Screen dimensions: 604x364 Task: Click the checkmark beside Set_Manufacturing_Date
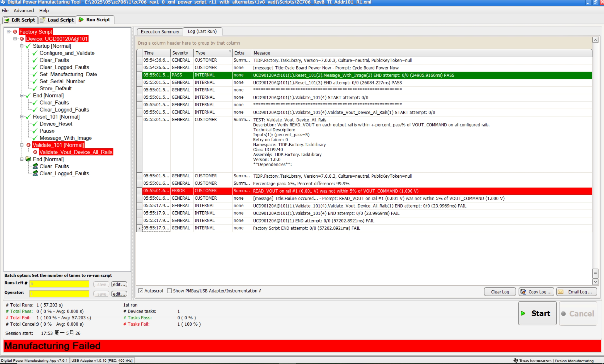tap(35, 74)
